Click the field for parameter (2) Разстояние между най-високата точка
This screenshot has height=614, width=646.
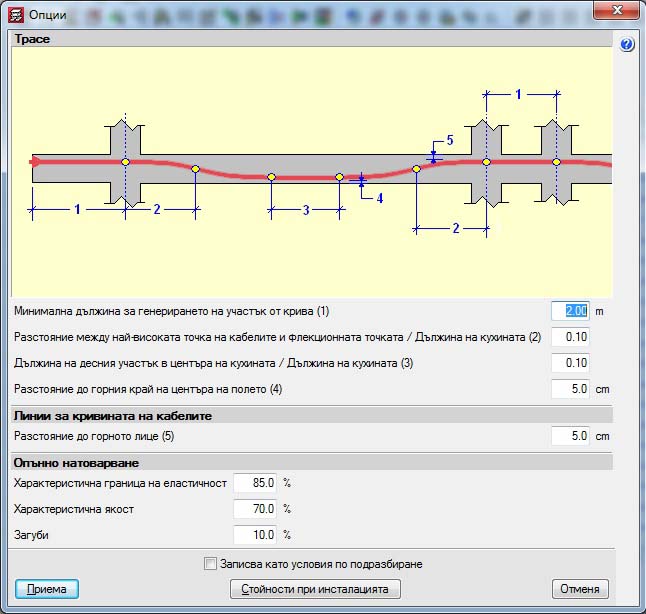point(570,337)
